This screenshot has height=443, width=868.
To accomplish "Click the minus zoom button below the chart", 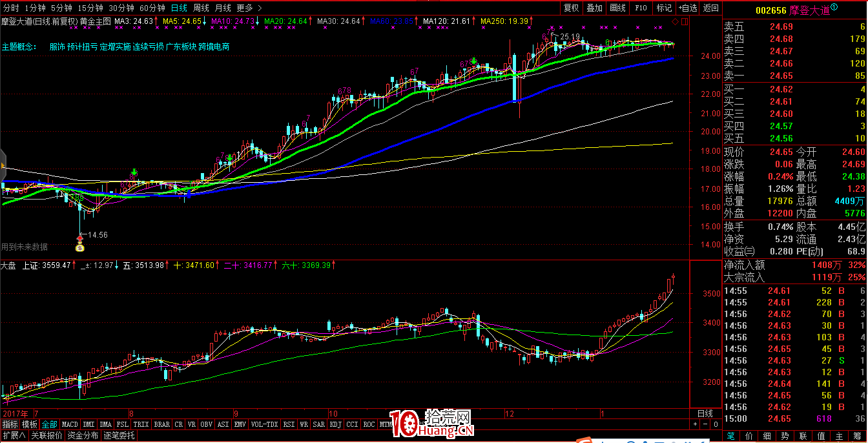I will (705, 424).
